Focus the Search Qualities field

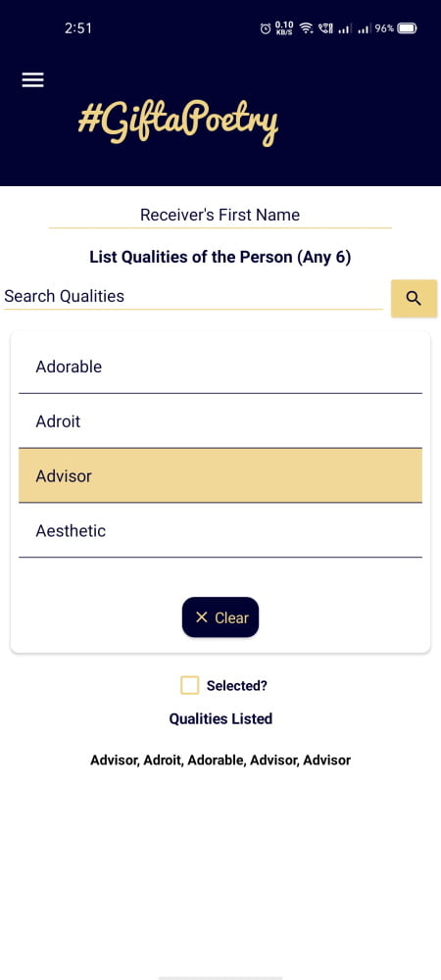[193, 296]
